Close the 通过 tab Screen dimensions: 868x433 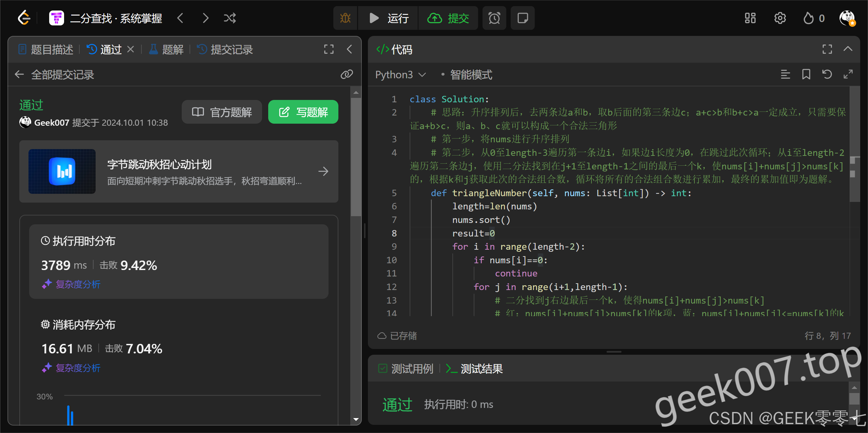point(131,49)
